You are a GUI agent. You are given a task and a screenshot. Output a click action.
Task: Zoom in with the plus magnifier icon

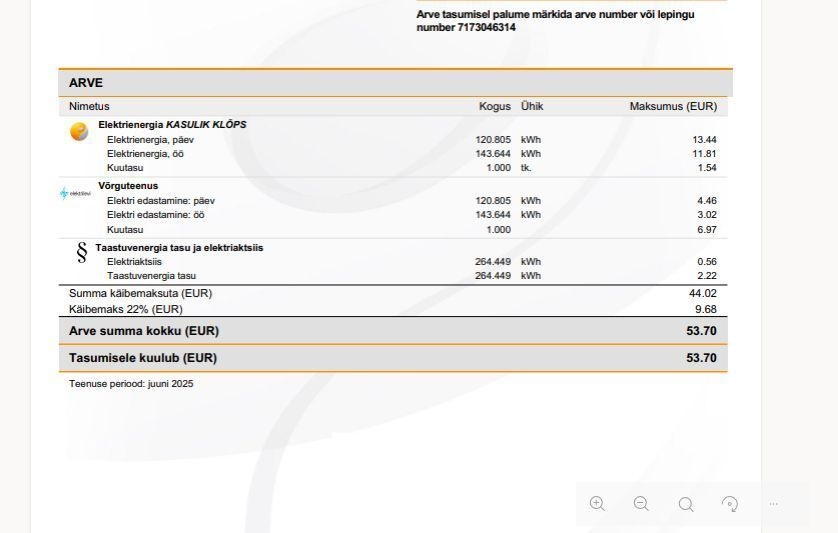(597, 504)
